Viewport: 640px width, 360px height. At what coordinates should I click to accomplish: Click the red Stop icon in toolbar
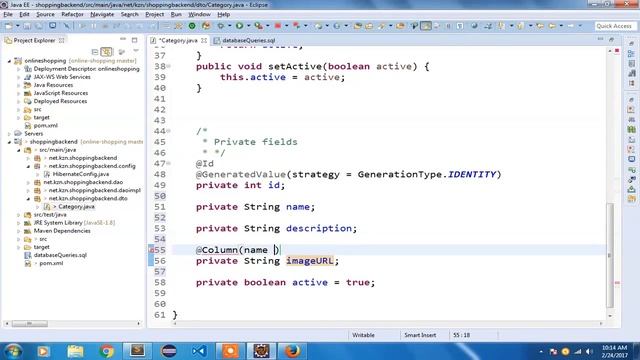[x=278, y=26]
